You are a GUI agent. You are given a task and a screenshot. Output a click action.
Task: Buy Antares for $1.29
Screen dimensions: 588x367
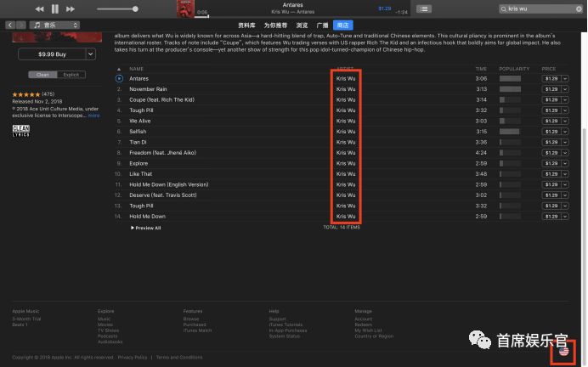551,79
